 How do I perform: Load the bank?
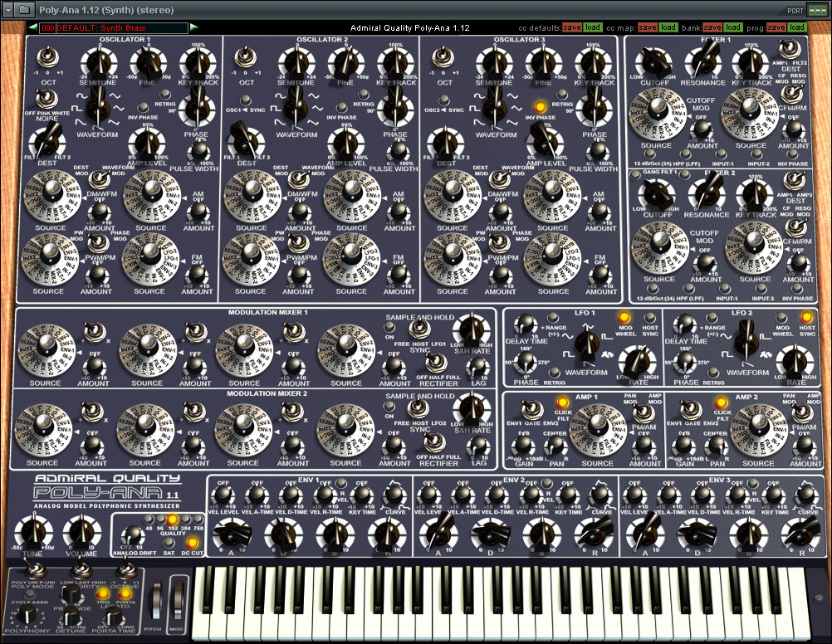(733, 27)
